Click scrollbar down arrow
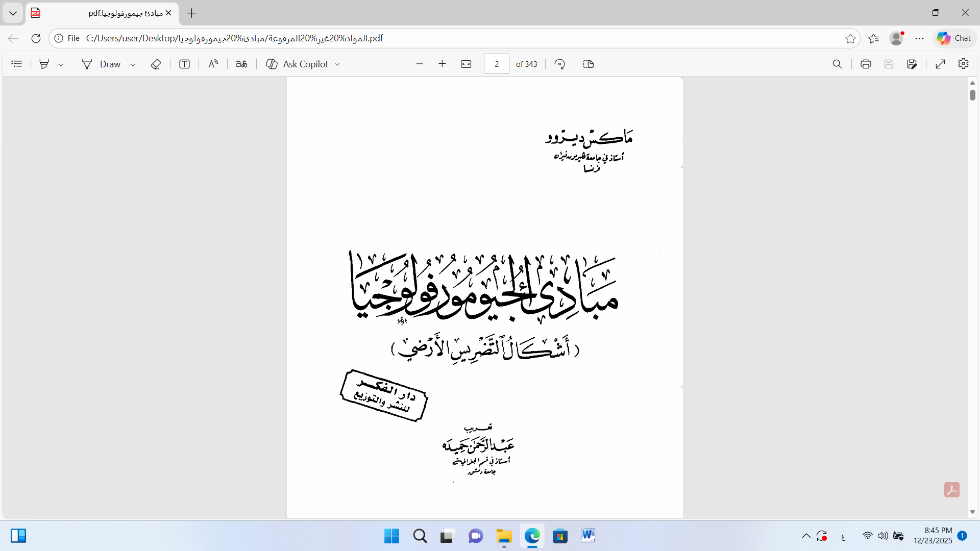Viewport: 980px width, 551px height. pyautogui.click(x=972, y=512)
